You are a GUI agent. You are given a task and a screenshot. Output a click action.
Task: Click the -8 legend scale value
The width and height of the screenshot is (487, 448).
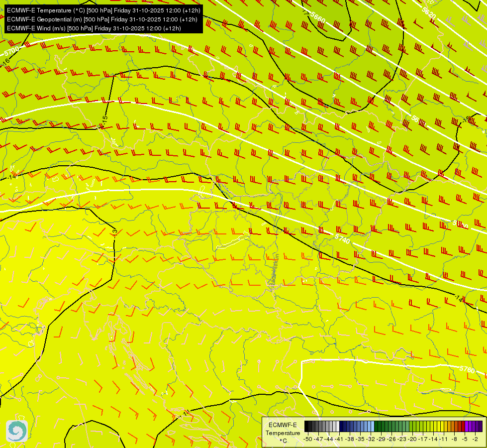coord(454,439)
